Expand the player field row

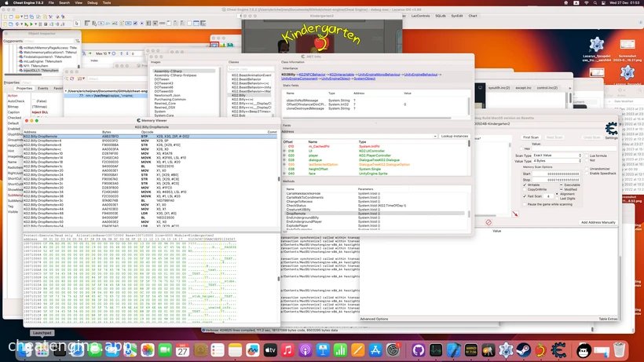(284, 155)
